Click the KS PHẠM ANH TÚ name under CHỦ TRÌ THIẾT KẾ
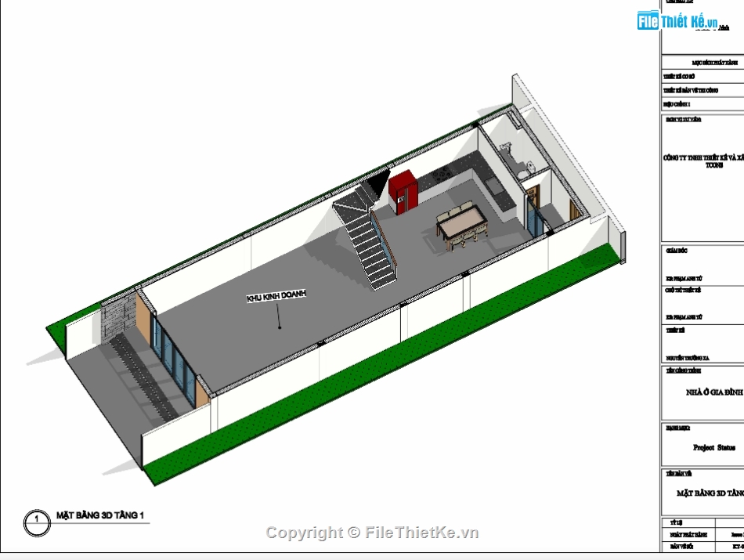 coord(684,317)
